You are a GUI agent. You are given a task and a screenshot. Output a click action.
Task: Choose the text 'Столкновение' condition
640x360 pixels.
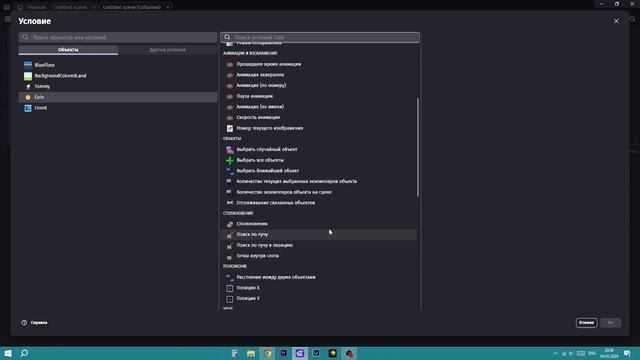(252, 224)
